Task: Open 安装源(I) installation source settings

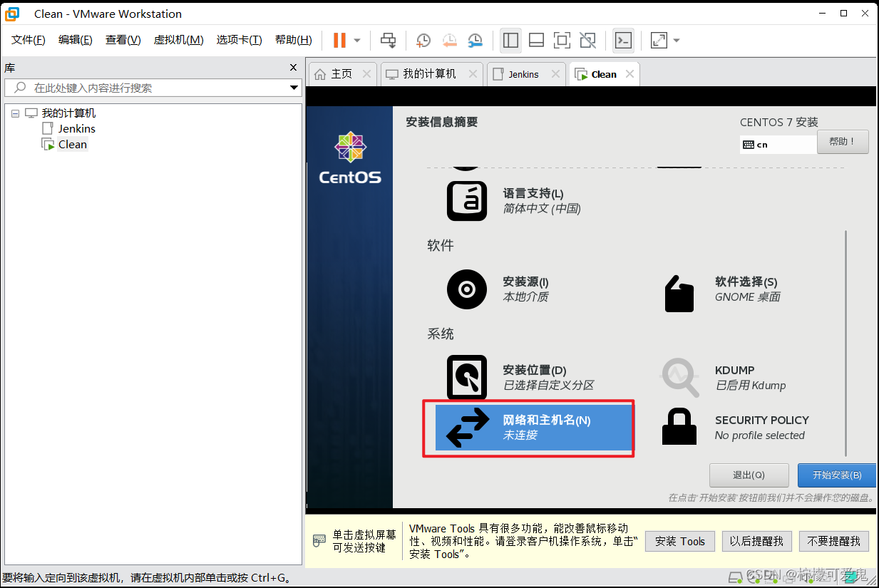Action: click(x=499, y=289)
